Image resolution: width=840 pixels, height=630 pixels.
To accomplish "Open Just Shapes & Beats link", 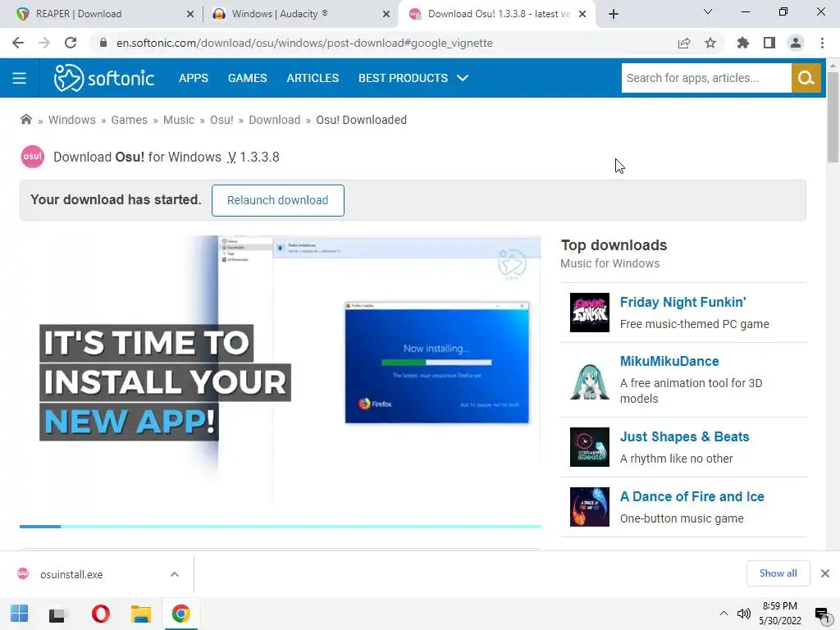I will (x=685, y=436).
